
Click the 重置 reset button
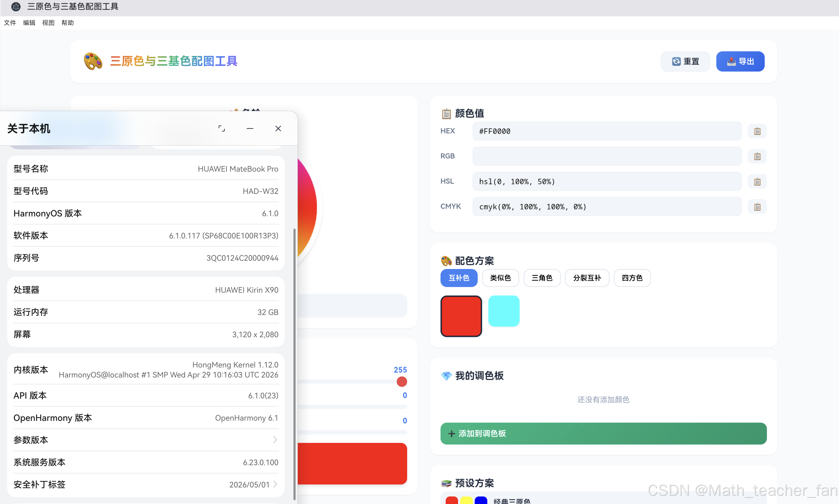(685, 61)
